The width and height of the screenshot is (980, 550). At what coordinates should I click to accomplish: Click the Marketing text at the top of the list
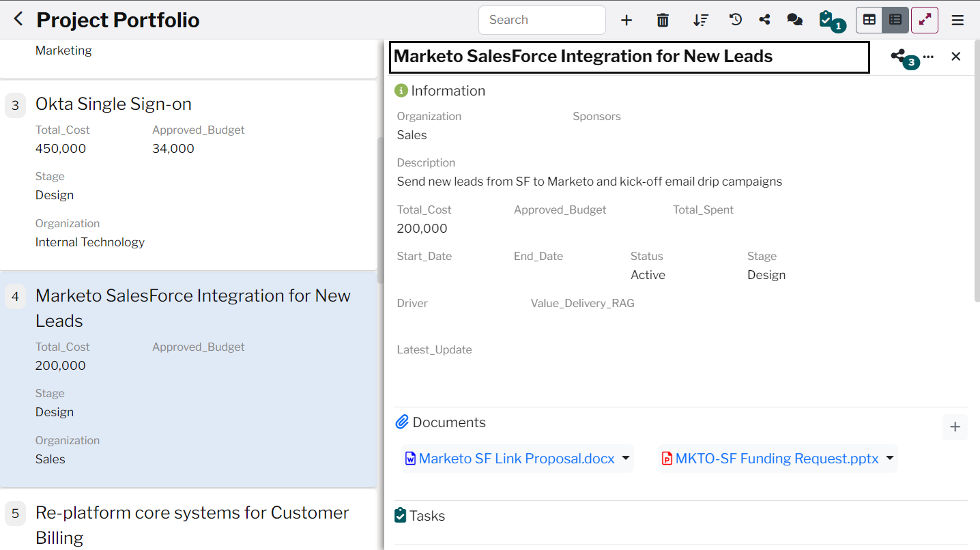click(63, 50)
